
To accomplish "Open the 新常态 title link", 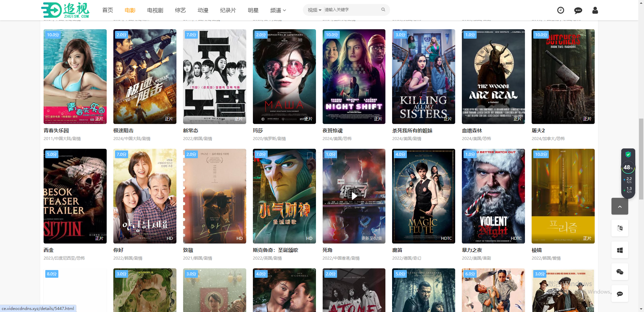I will click(x=191, y=131).
